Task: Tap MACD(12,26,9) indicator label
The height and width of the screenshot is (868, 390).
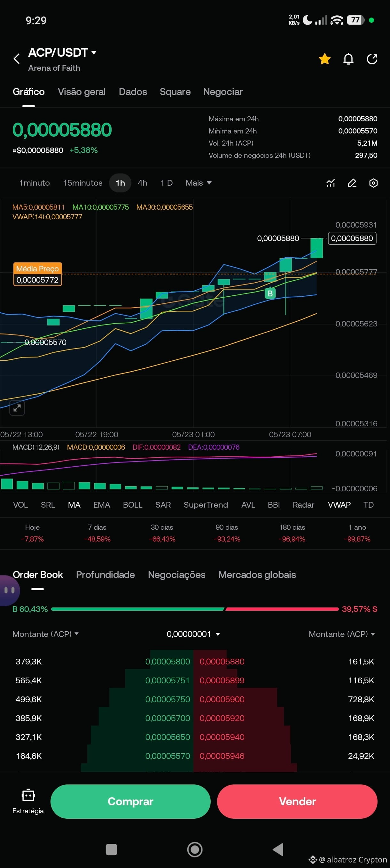Action: pos(36,447)
